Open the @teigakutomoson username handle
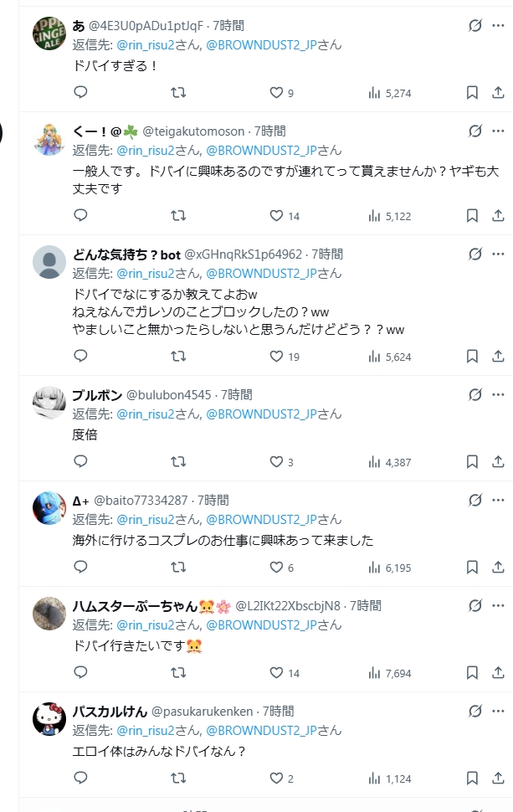This screenshot has width=513, height=812. [x=194, y=131]
